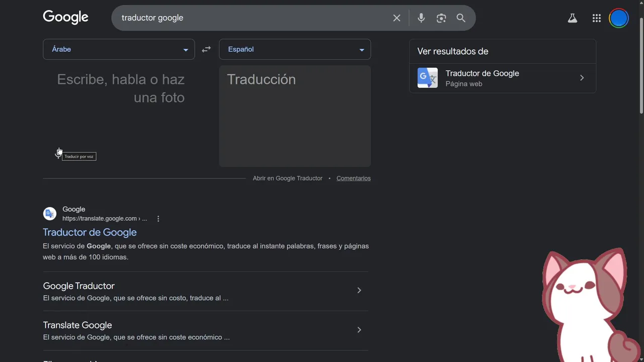Click chevron in Ver resultados de card
644x362 pixels.
[582, 78]
